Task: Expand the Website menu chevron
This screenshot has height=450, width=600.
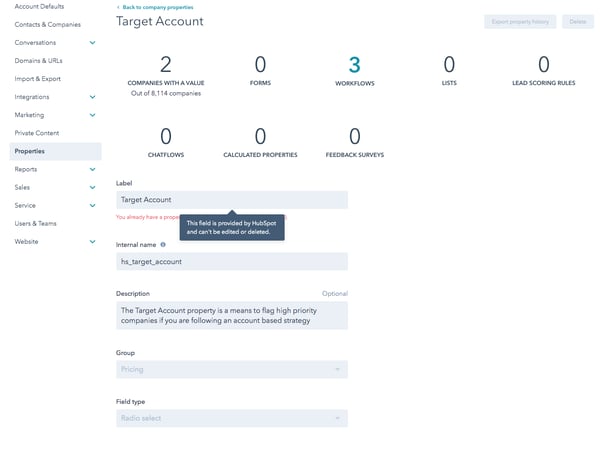Action: pos(92,241)
